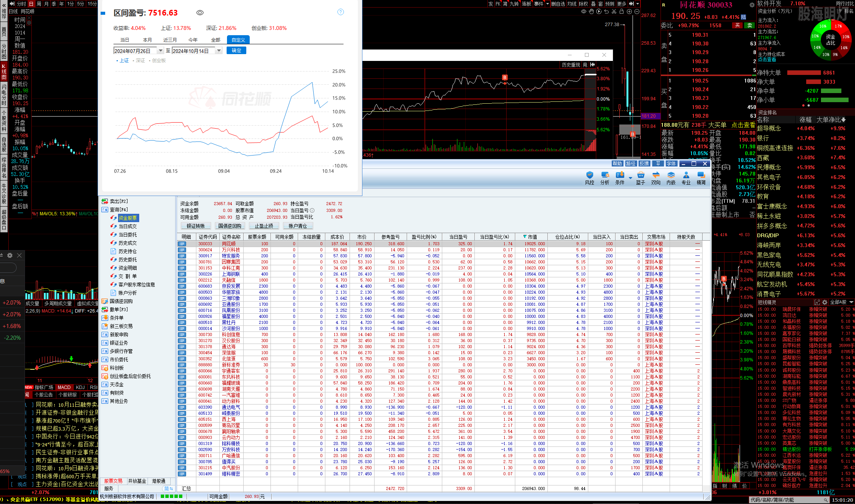
Task: Click the 净特大单 red bar
Action: click(804, 73)
